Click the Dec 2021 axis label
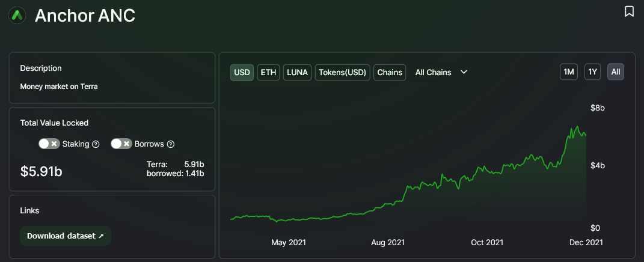The width and height of the screenshot is (644, 262). tap(586, 242)
